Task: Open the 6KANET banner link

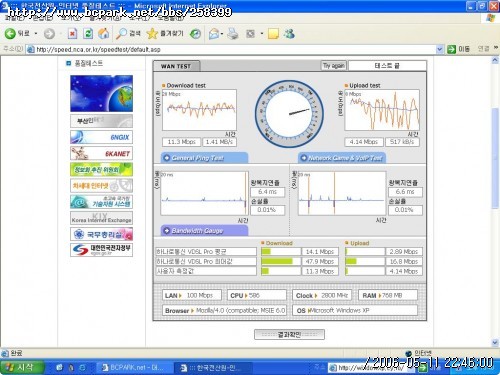Action: pyautogui.click(x=101, y=153)
